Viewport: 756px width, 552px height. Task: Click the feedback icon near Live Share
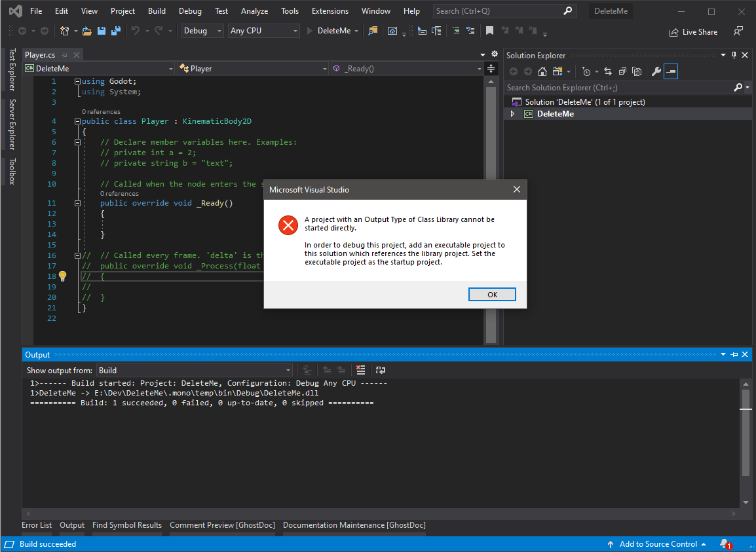pos(738,31)
